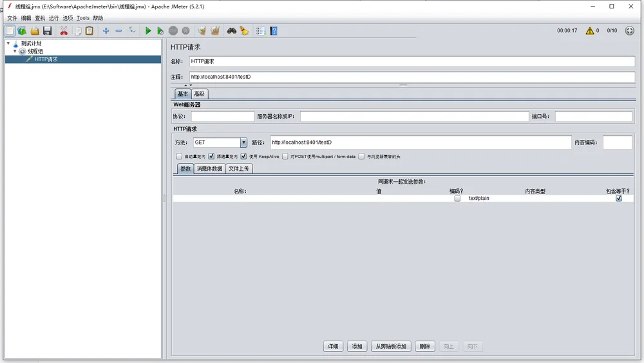
Task: Enable the browser-compatible headers checkbox
Action: (361, 156)
